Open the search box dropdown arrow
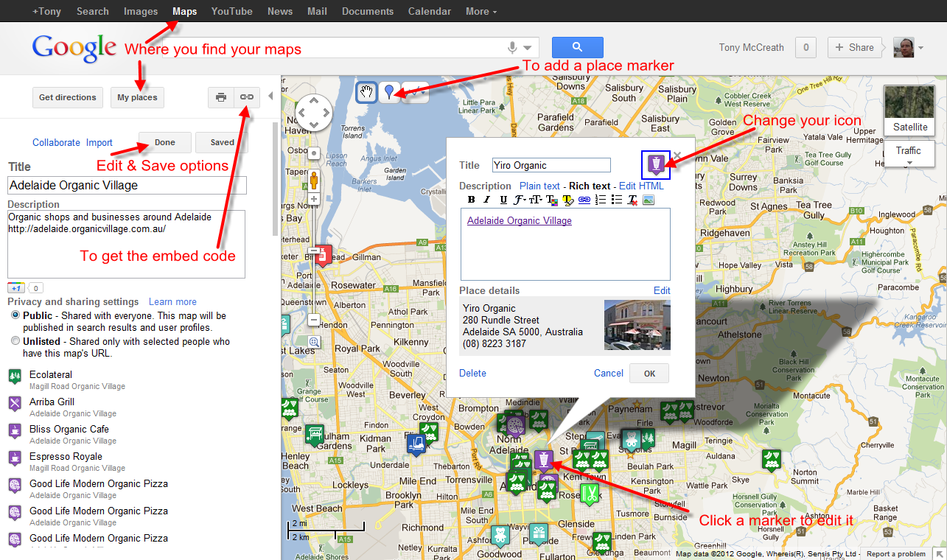This screenshot has height=560, width=947. click(x=528, y=48)
